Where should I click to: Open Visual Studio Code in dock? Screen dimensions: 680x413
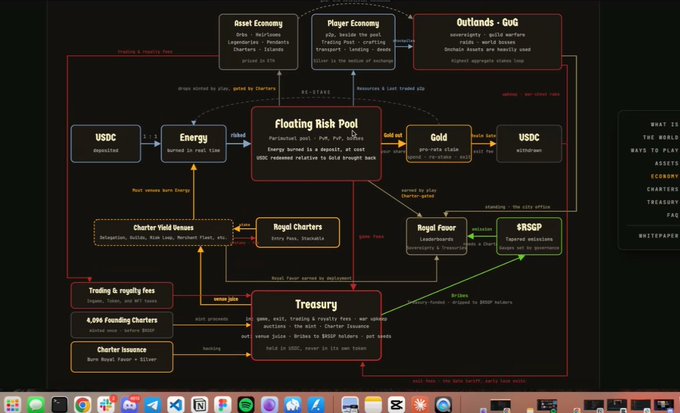click(176, 405)
